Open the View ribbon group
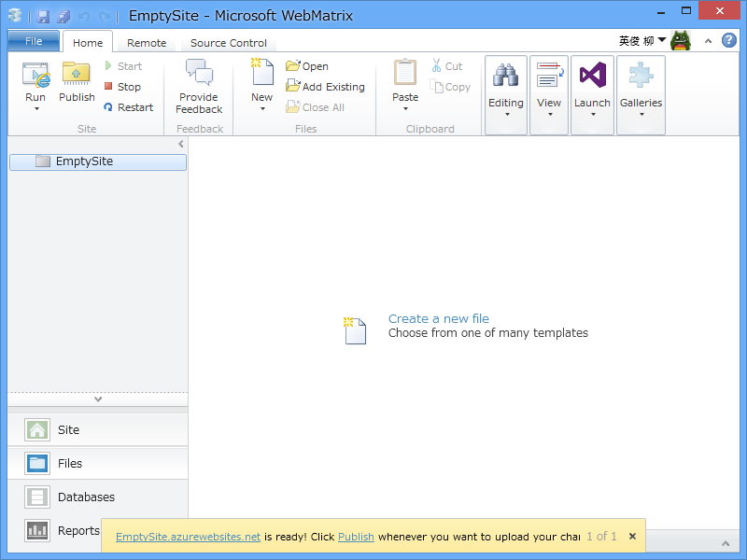 [x=549, y=95]
